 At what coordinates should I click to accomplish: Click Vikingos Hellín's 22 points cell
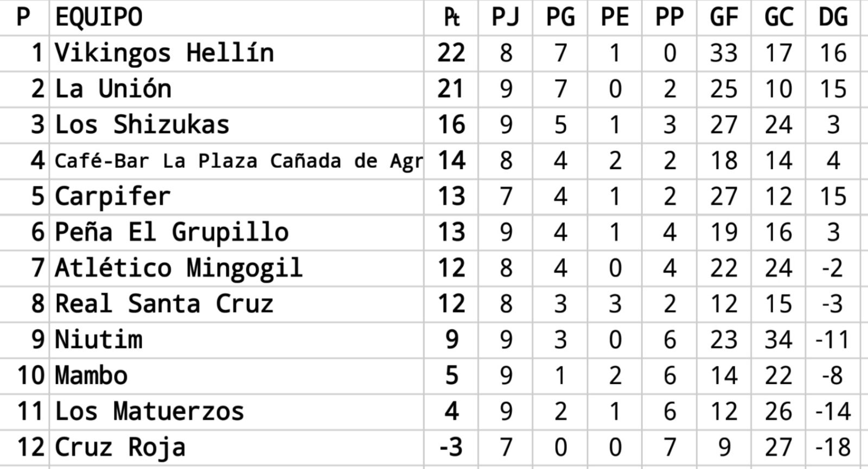(451, 53)
